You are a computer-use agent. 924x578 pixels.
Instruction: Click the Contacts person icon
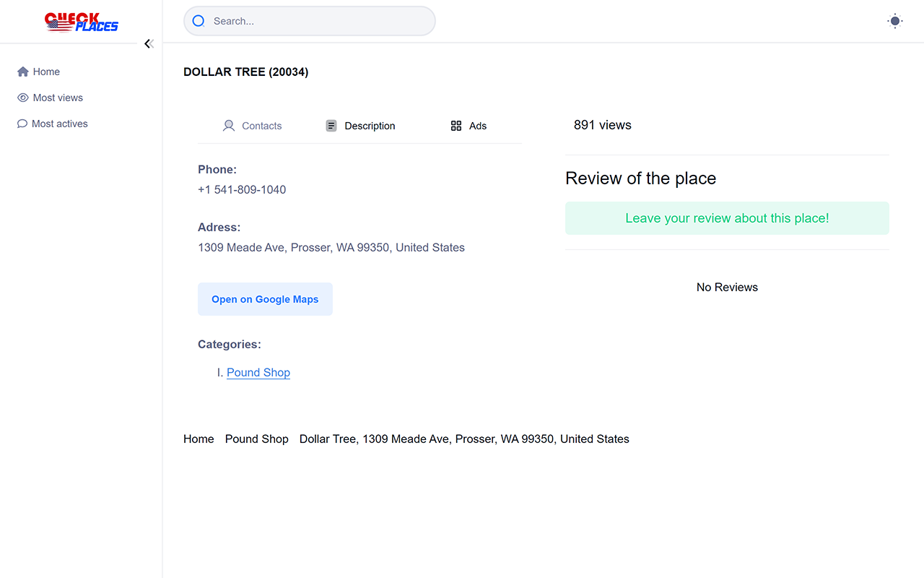(x=229, y=126)
